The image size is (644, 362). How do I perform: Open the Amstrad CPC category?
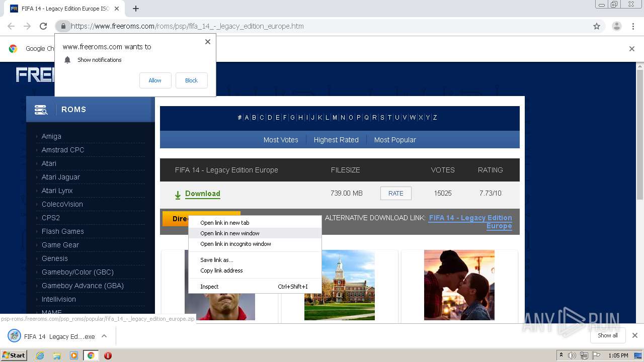[x=63, y=150]
